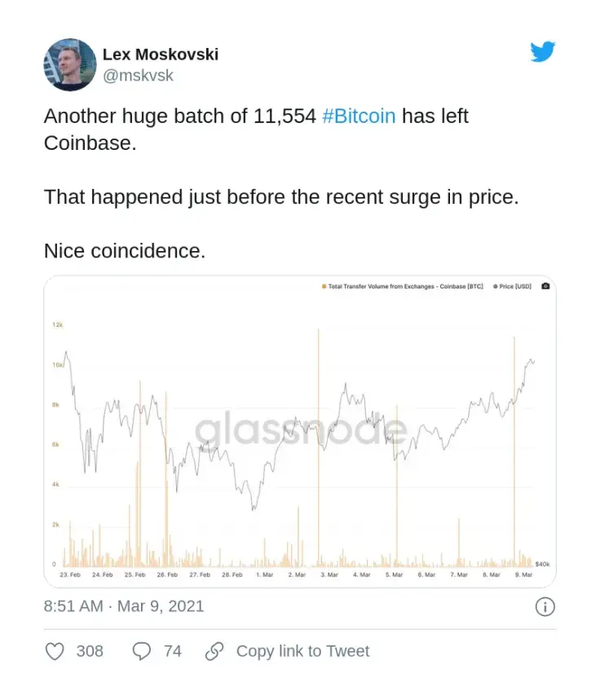Like the tweet with the heart icon
The width and height of the screenshot is (600, 700).
pyautogui.click(x=55, y=651)
